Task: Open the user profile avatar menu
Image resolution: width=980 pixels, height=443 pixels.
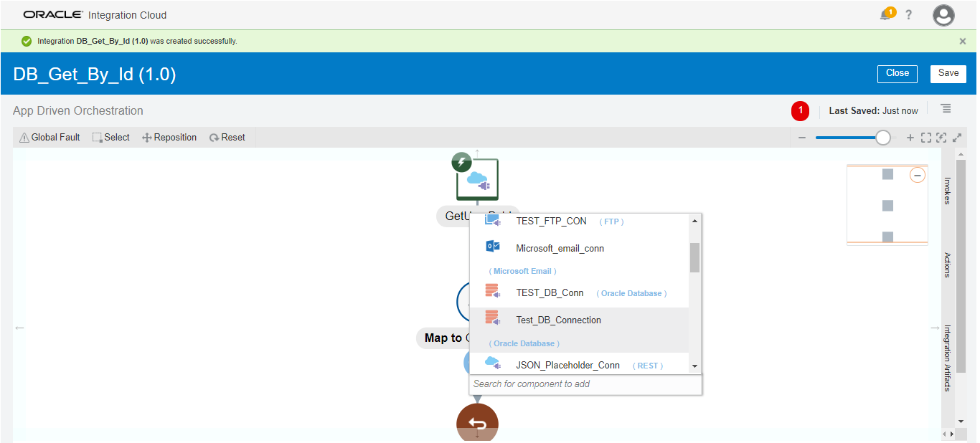Action: pos(943,15)
